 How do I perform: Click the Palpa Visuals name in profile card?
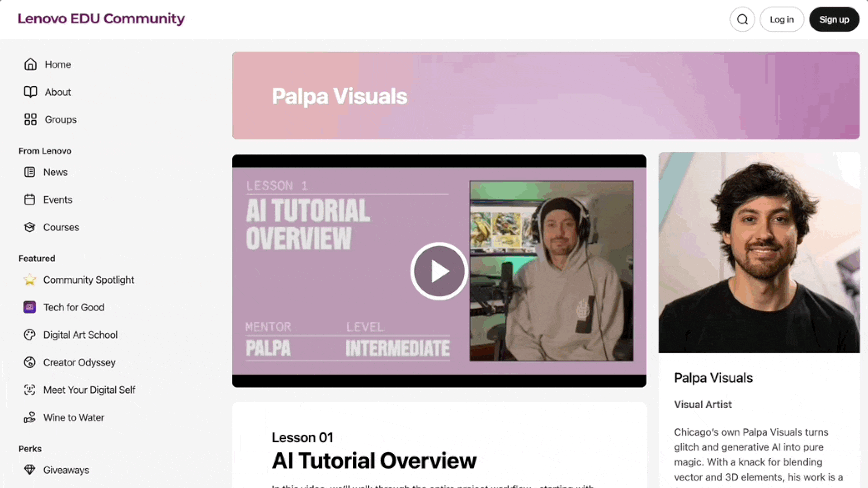coord(713,378)
